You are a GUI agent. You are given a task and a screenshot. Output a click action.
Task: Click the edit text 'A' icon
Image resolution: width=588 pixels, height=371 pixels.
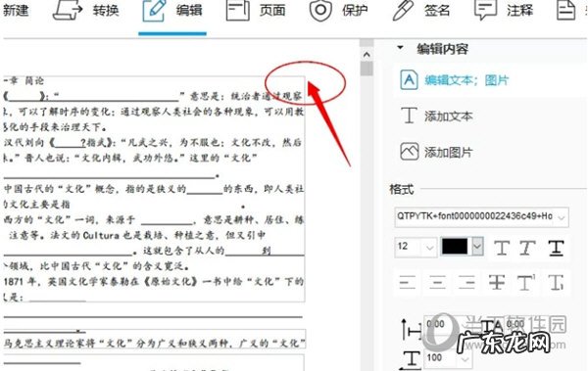pyautogui.click(x=409, y=80)
